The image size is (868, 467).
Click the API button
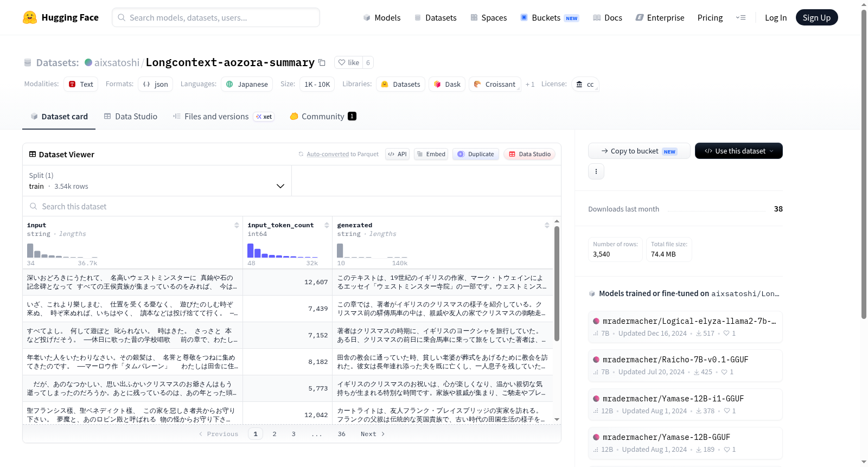397,154
